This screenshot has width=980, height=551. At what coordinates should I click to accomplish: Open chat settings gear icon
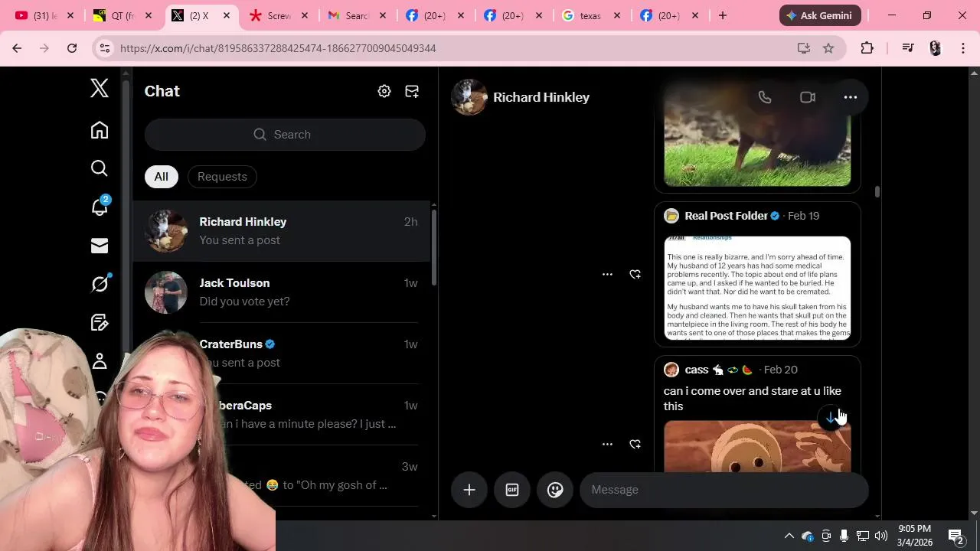[384, 91]
